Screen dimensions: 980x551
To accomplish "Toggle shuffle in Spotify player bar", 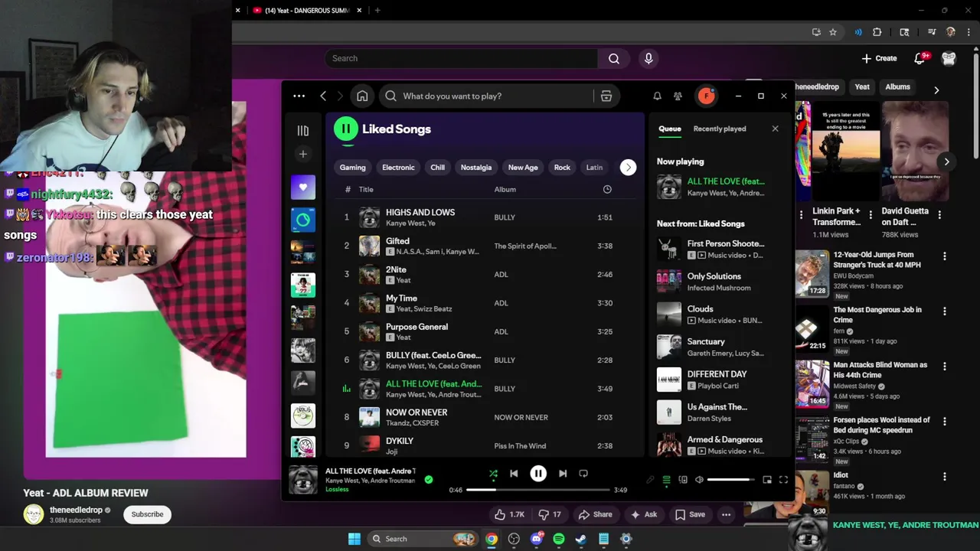I will coord(493,474).
